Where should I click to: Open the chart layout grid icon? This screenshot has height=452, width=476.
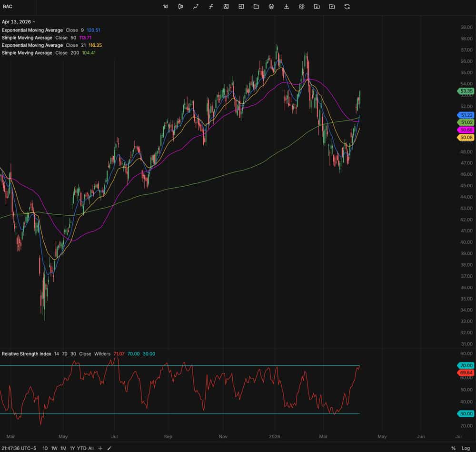pos(241,6)
